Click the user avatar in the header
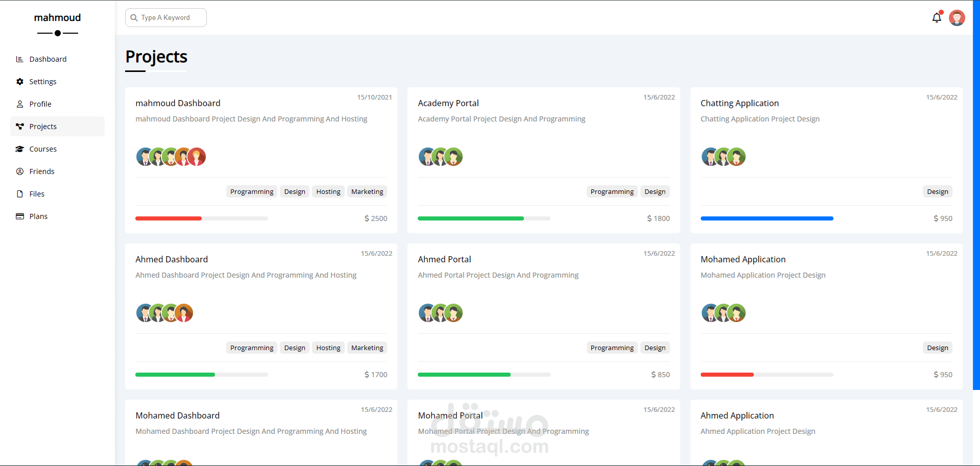980x466 pixels. [957, 18]
